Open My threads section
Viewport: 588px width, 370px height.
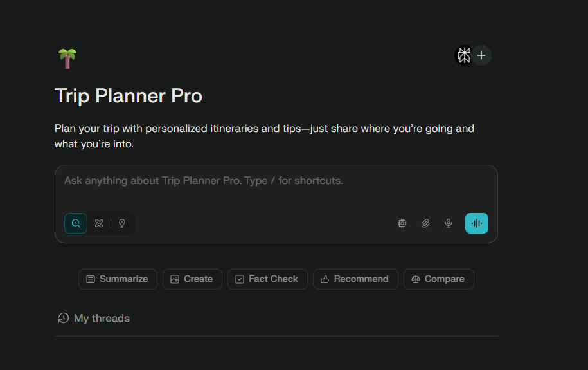102,318
